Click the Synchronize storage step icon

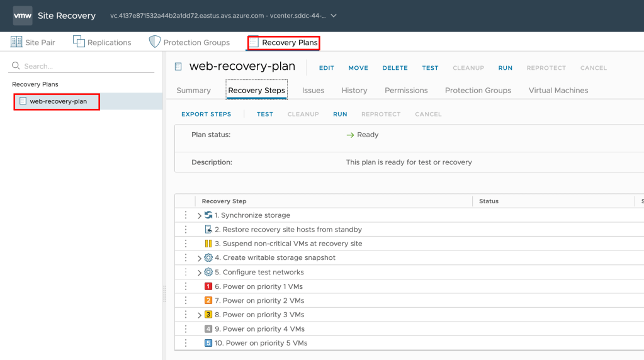coord(208,215)
